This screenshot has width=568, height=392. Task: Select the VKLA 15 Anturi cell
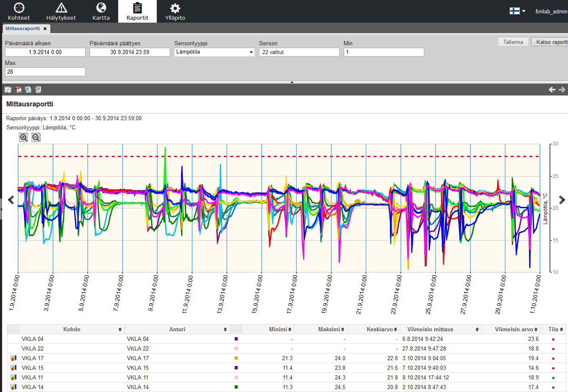tap(177, 368)
